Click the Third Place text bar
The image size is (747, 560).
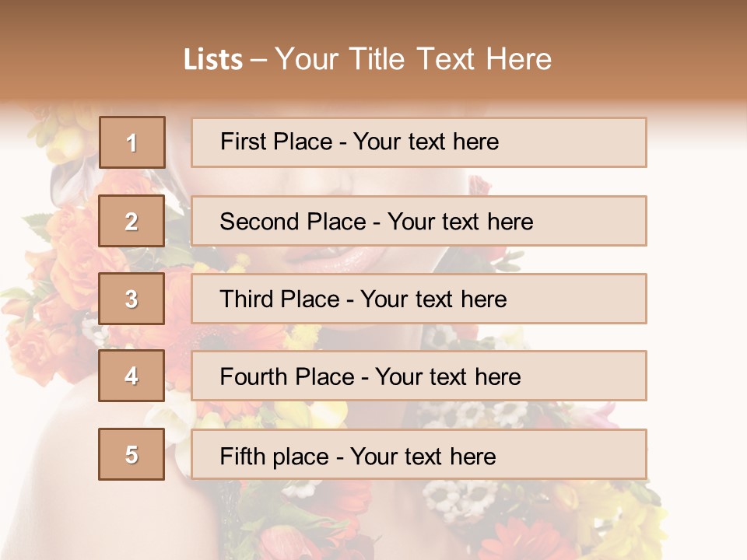[419, 299]
